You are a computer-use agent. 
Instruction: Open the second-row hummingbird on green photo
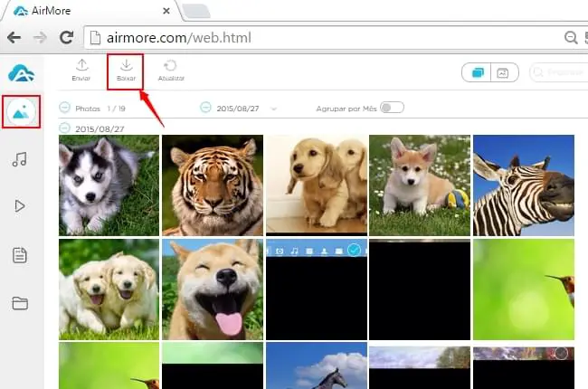click(524, 289)
